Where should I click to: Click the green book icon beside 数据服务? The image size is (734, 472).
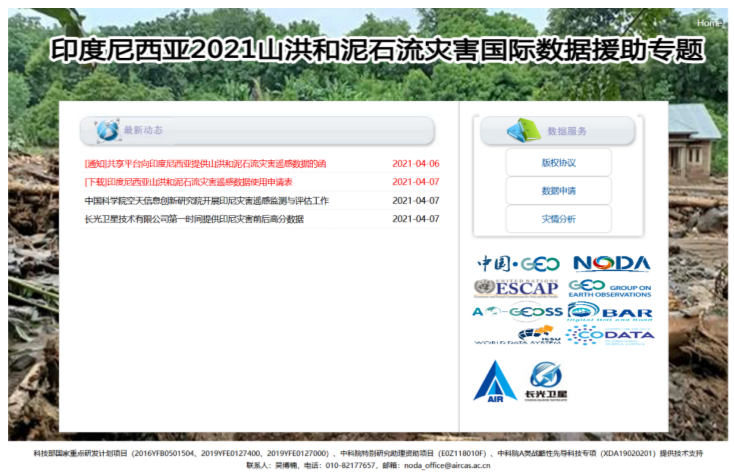[521, 130]
